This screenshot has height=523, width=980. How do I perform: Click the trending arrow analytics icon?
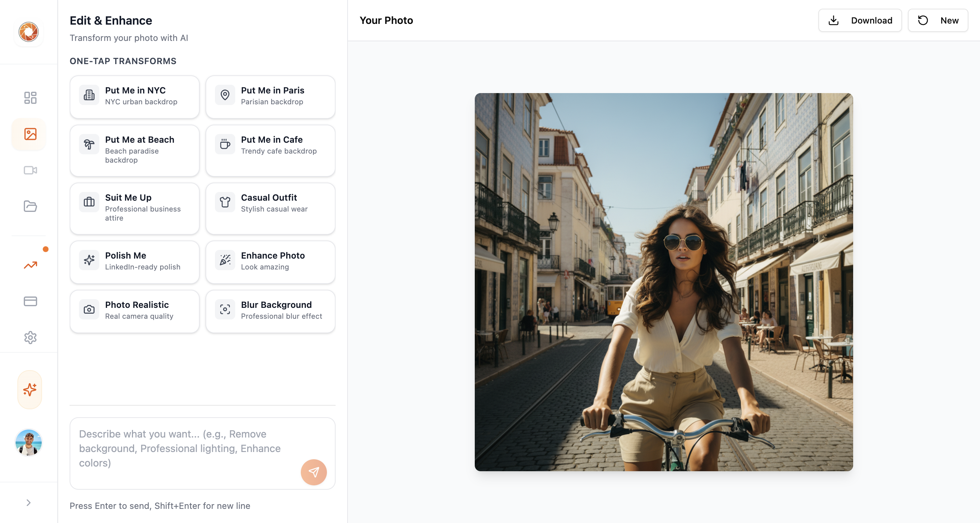[x=30, y=265]
